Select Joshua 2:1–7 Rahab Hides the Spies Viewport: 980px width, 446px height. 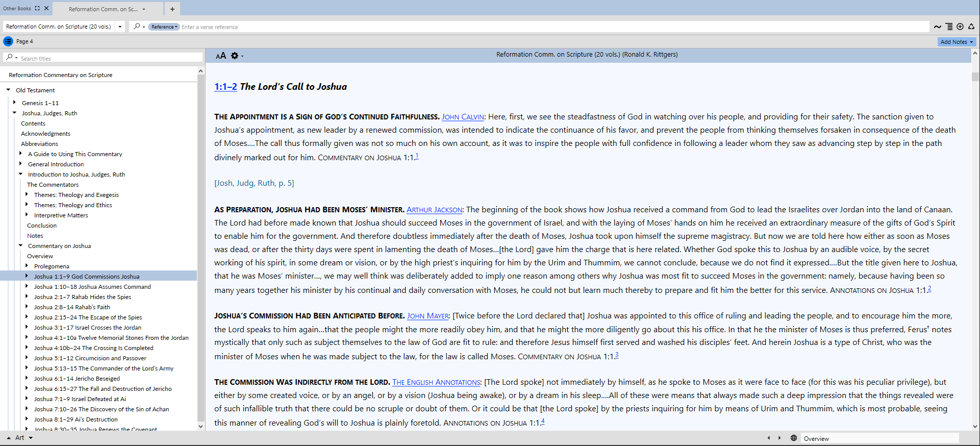coord(83,297)
